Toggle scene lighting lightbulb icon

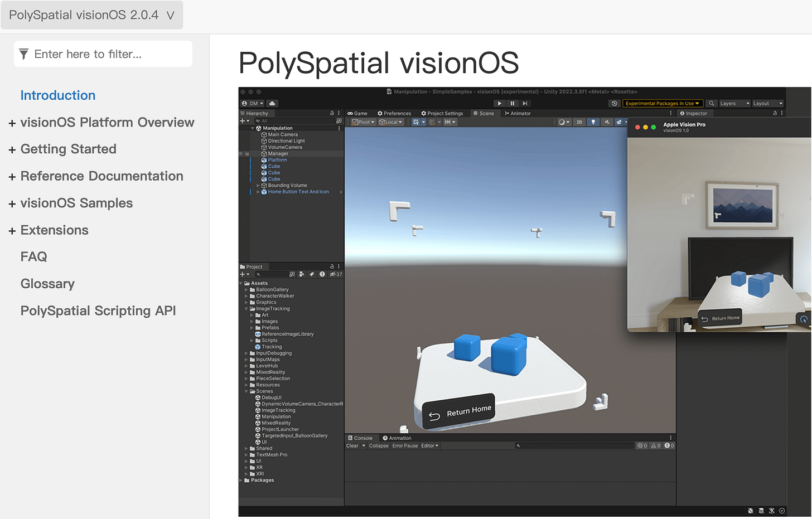tap(593, 122)
